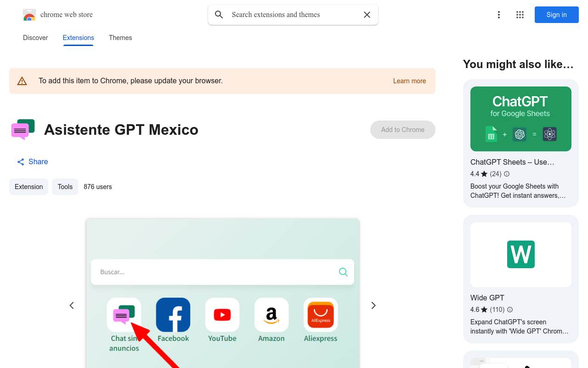Click the Asistente GPT Mexico extension logo
588x368 pixels.
[22, 130]
